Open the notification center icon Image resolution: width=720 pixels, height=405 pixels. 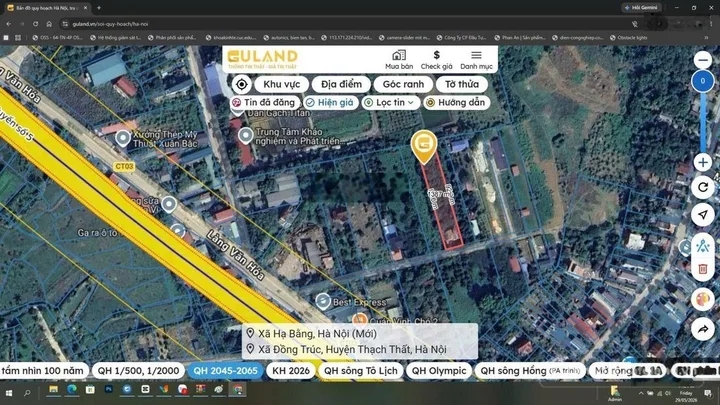(708, 394)
